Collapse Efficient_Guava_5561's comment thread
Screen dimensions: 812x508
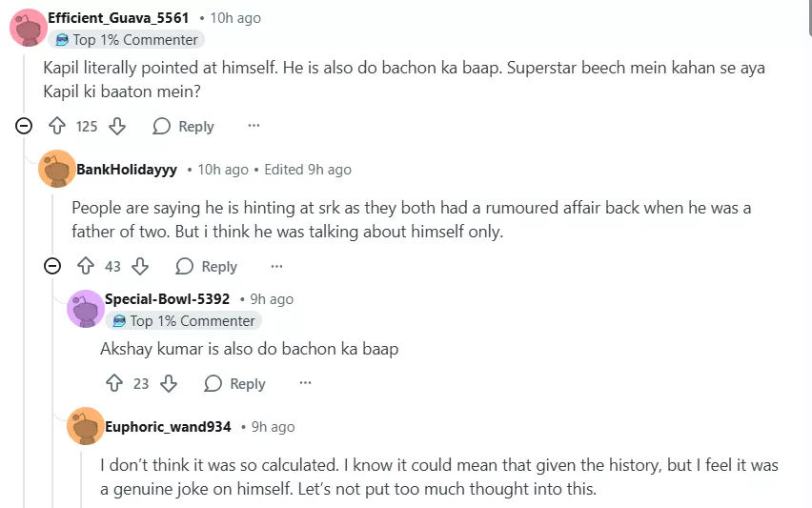(x=24, y=126)
